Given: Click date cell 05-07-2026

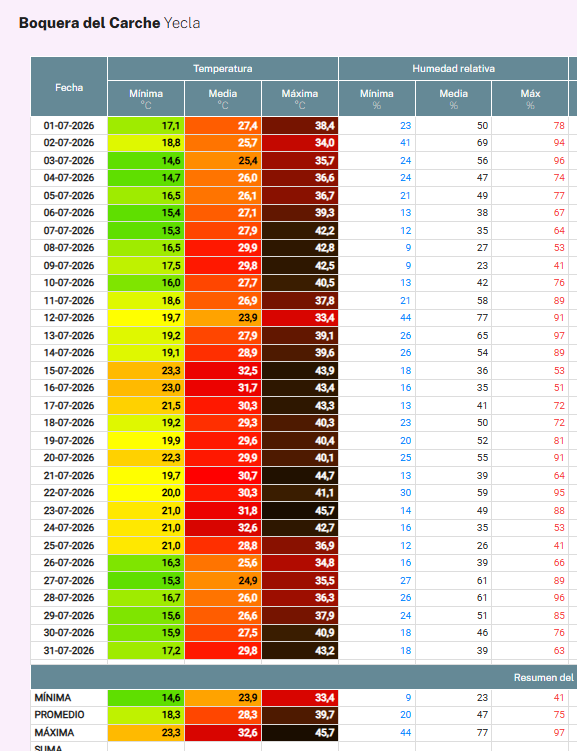Looking at the screenshot, I should click(69, 195).
